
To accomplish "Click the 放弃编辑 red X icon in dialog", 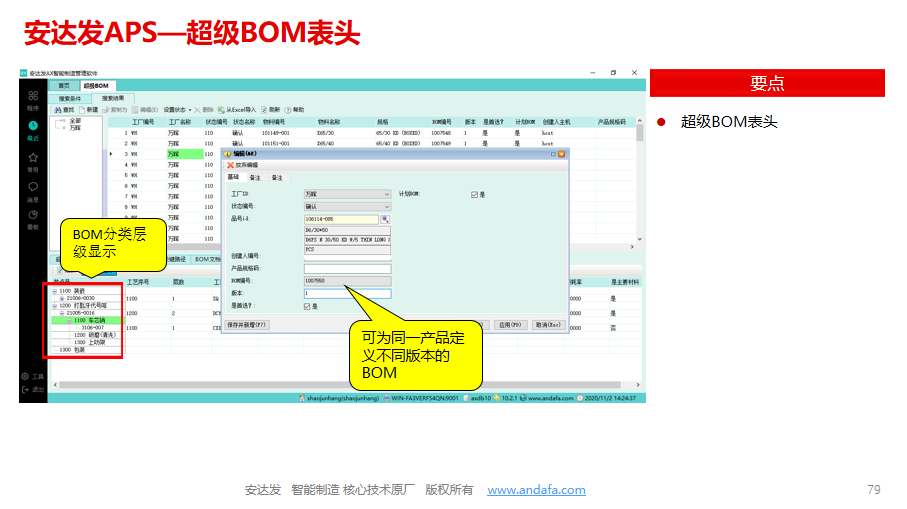I will pyautogui.click(x=230, y=165).
